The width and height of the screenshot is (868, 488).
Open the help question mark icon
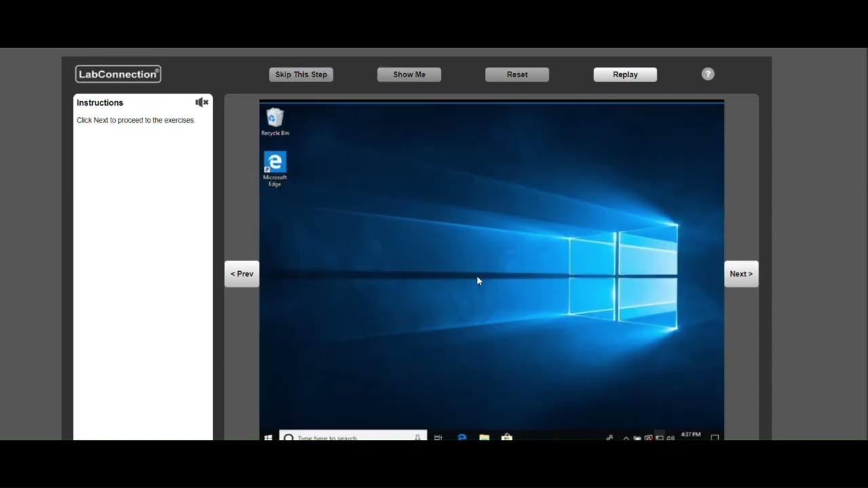pos(708,74)
